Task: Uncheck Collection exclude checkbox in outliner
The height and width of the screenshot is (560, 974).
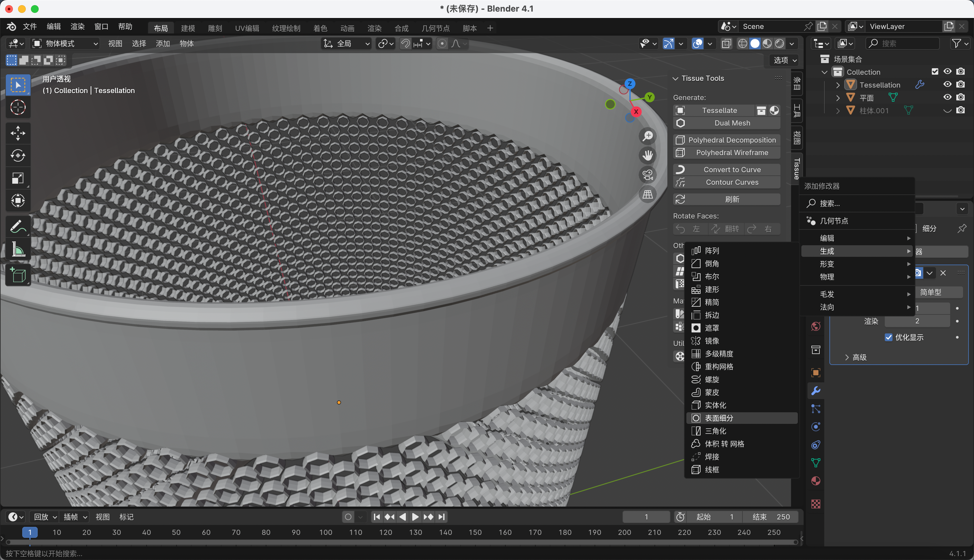Action: point(935,71)
